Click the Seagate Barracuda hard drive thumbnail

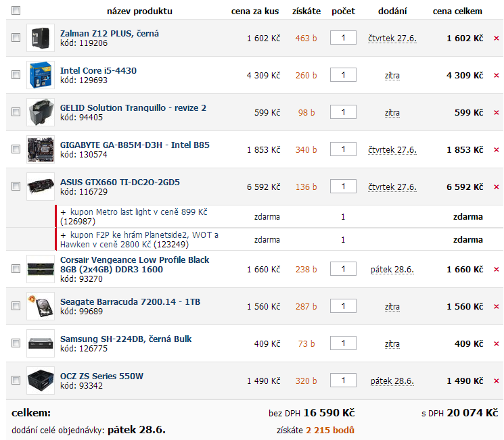[x=41, y=306]
